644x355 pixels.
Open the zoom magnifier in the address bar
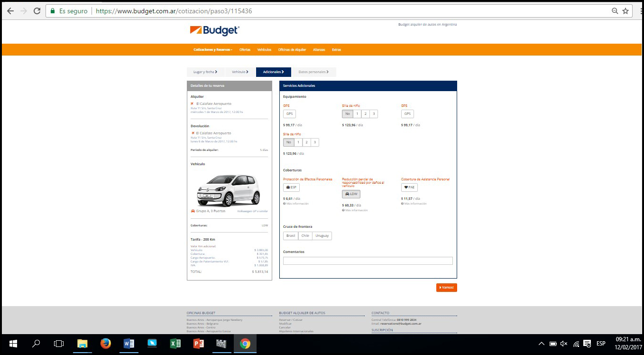click(x=615, y=11)
